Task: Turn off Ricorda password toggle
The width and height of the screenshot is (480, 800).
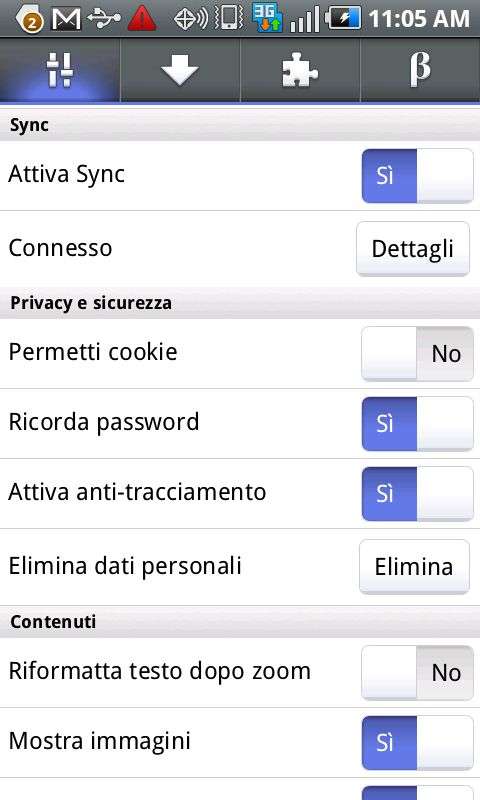Action: point(417,423)
